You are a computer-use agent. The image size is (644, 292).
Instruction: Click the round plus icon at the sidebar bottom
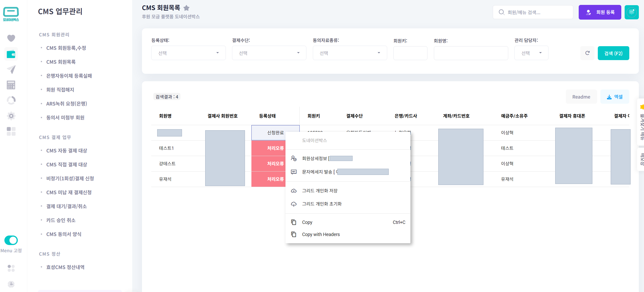pos(11,284)
